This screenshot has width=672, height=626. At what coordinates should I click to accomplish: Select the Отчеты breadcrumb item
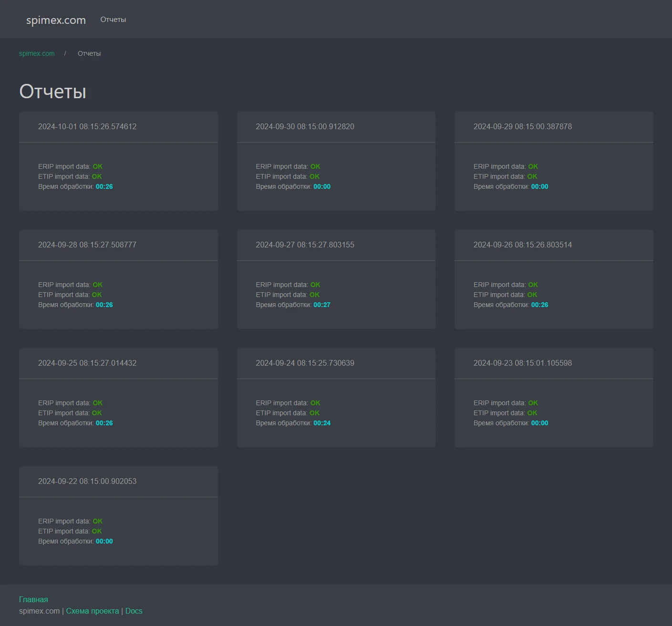89,53
